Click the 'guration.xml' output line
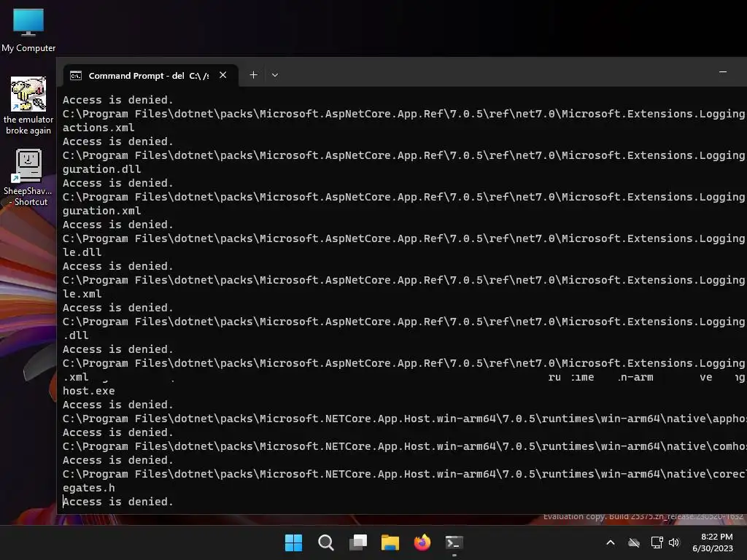 pos(102,211)
